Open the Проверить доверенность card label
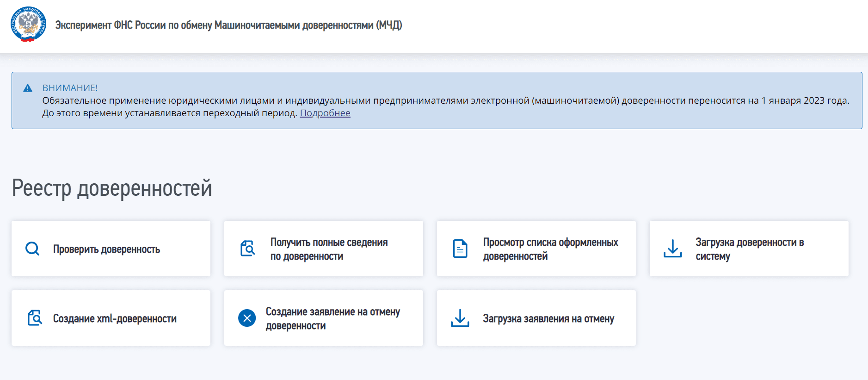The image size is (868, 380). 106,249
